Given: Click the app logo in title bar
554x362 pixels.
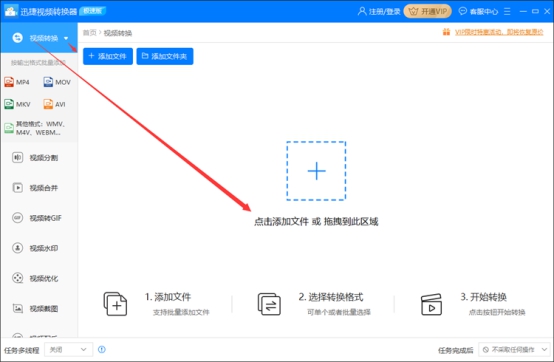Looking at the screenshot, I should coord(10,11).
